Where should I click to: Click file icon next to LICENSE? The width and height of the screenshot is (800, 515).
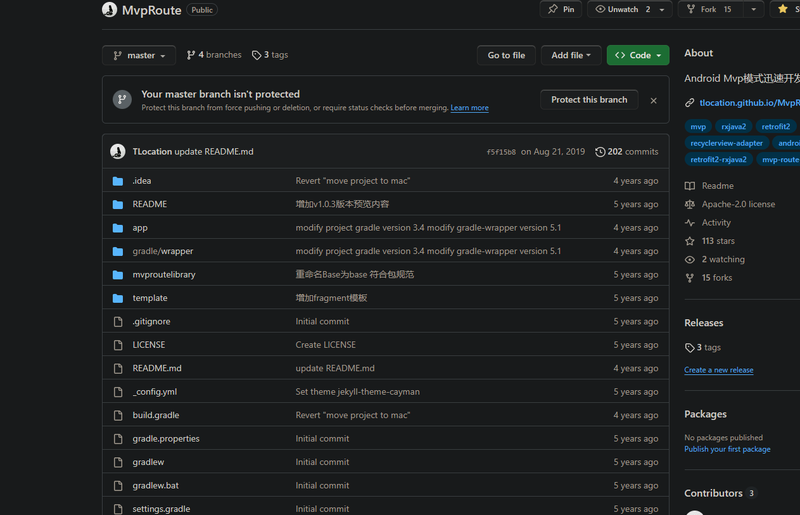118,345
